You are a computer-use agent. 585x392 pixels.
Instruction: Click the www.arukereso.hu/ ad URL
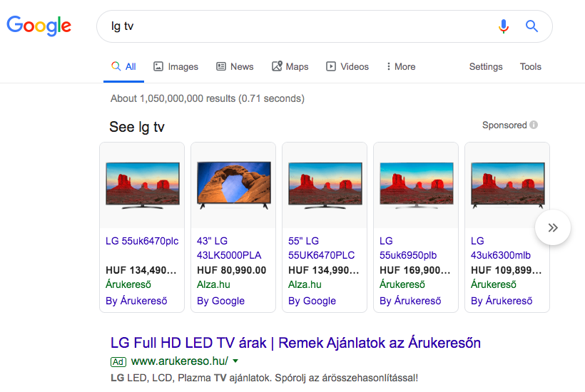click(180, 361)
